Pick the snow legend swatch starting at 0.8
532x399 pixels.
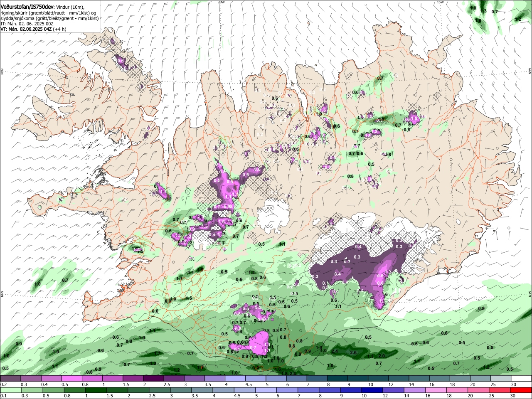pos(92,379)
